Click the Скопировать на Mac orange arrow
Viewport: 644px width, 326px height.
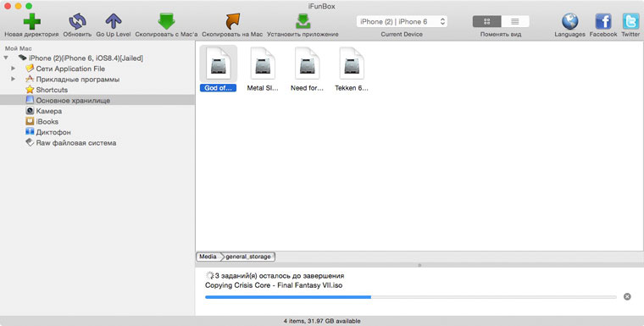(x=232, y=21)
